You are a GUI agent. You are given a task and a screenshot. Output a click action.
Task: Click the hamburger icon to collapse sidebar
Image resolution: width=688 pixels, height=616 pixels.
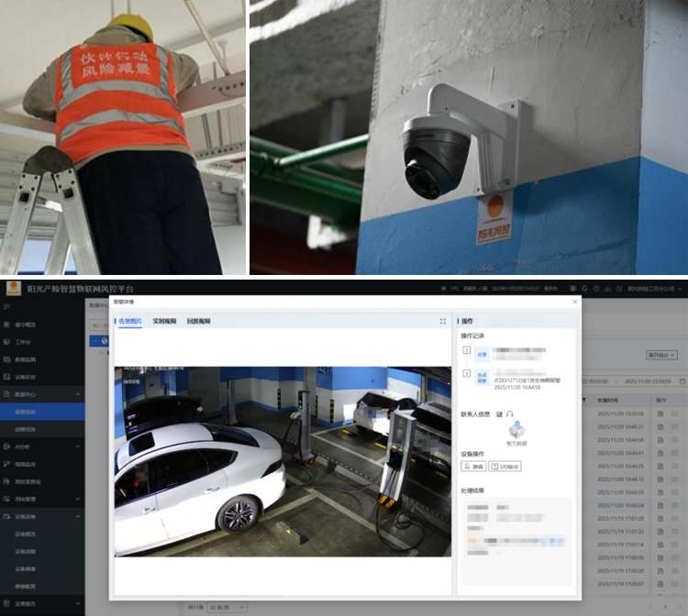click(x=7, y=306)
